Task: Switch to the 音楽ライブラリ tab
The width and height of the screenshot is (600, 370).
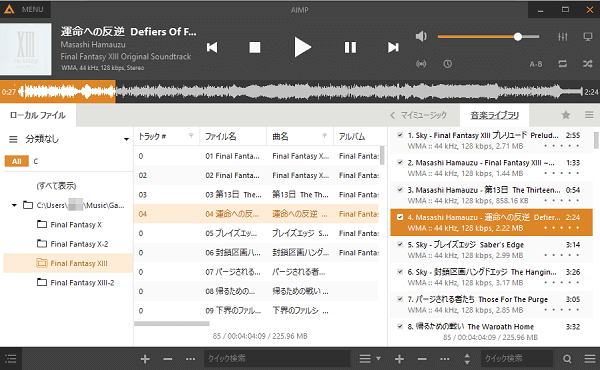Action: [495, 115]
